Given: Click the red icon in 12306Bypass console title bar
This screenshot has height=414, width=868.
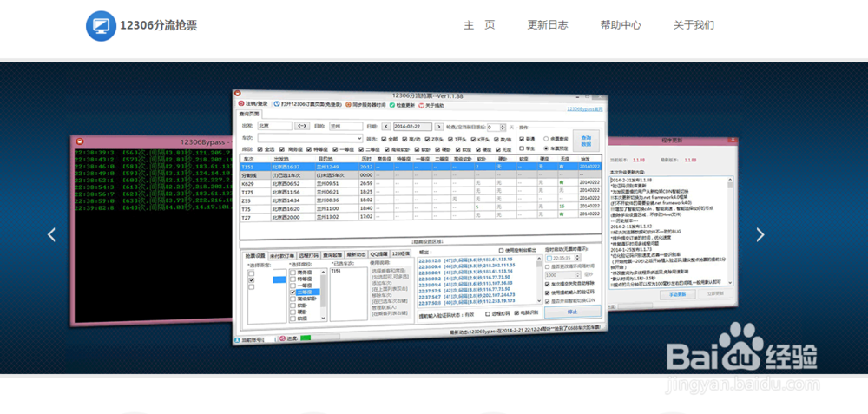Looking at the screenshot, I should [x=79, y=141].
